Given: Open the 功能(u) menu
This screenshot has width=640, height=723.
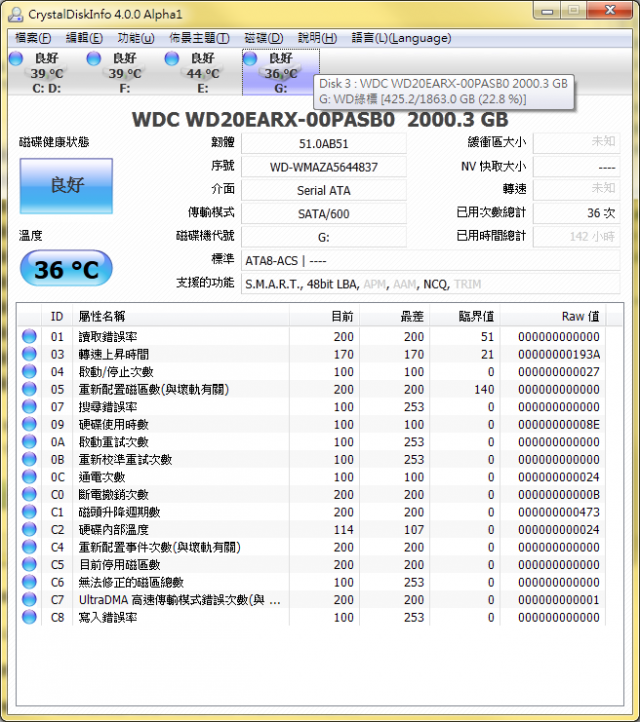Looking at the screenshot, I should [x=136, y=38].
